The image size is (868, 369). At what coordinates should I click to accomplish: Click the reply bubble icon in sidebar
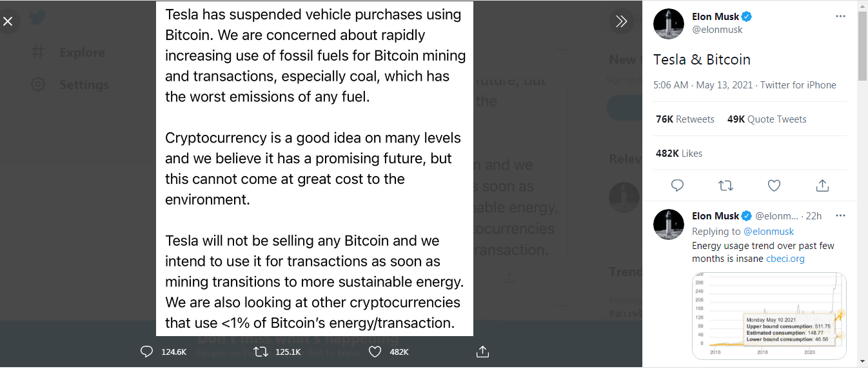pos(677,186)
